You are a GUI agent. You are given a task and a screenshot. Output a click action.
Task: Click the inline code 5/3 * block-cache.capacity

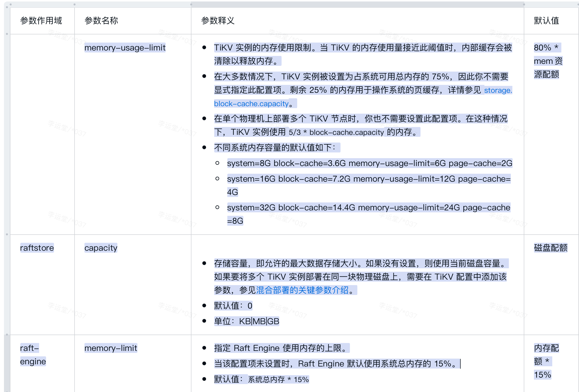(336, 132)
